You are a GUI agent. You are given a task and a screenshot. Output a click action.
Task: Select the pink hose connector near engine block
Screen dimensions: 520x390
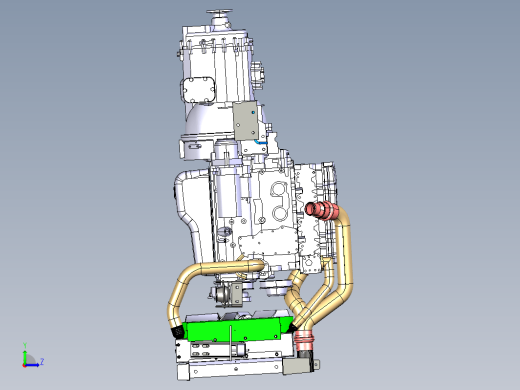click(x=322, y=211)
